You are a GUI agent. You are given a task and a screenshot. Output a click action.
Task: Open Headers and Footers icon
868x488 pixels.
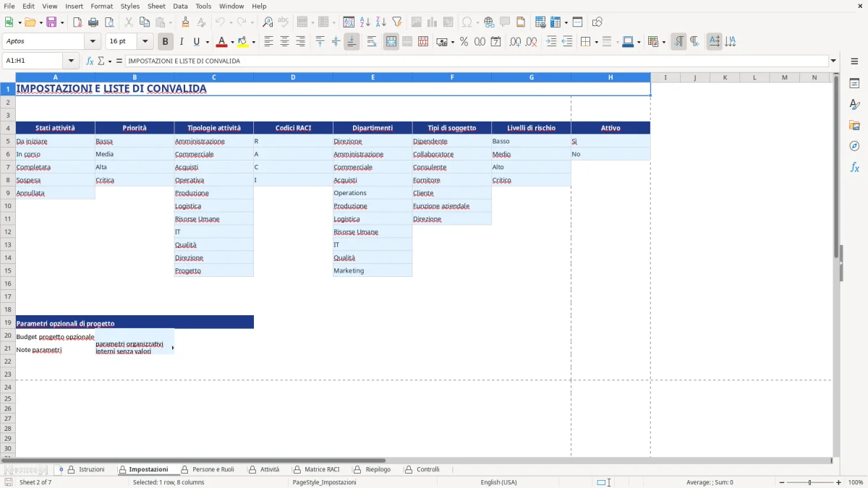521,22
